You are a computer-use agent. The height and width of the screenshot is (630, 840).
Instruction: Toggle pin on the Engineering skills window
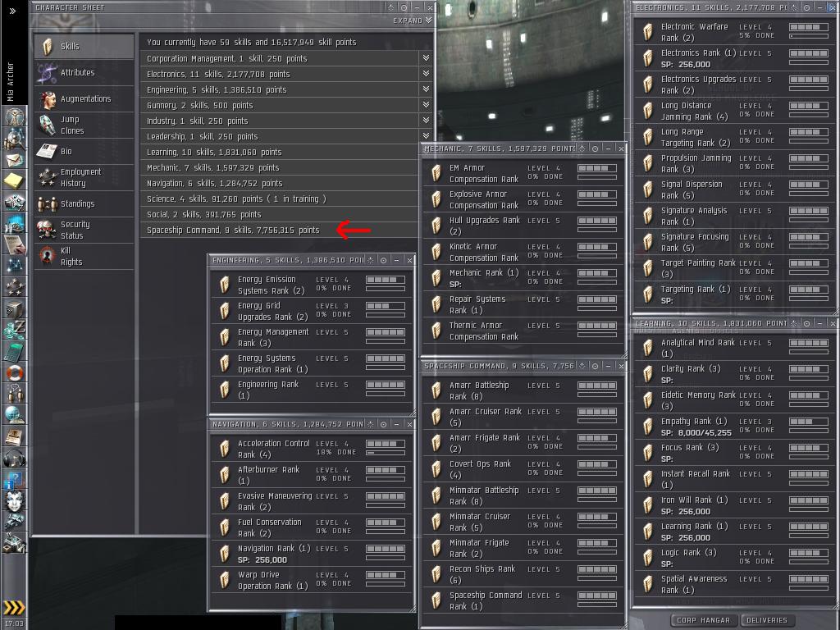(384, 260)
